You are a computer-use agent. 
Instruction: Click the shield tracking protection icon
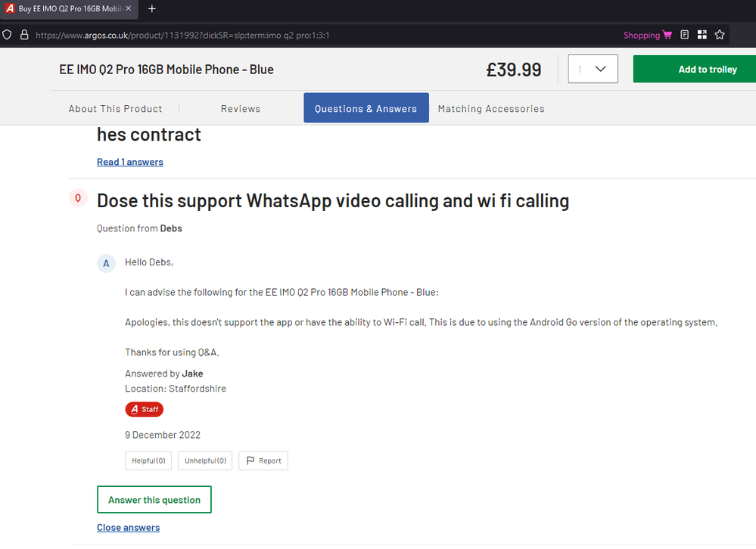coord(7,35)
